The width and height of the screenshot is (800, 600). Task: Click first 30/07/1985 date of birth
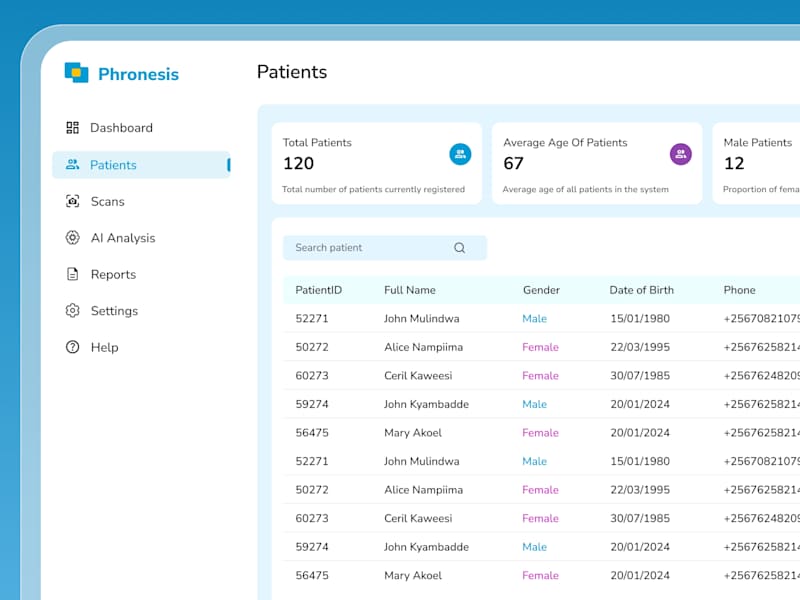pos(640,376)
